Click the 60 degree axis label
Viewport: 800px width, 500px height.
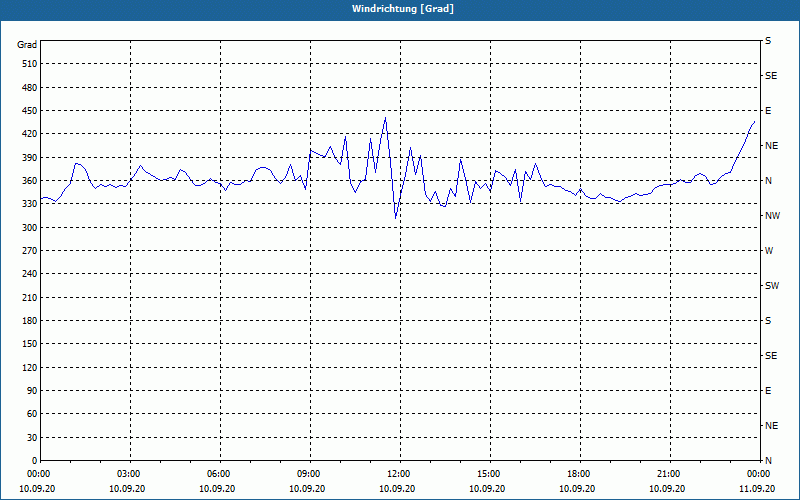[32, 414]
